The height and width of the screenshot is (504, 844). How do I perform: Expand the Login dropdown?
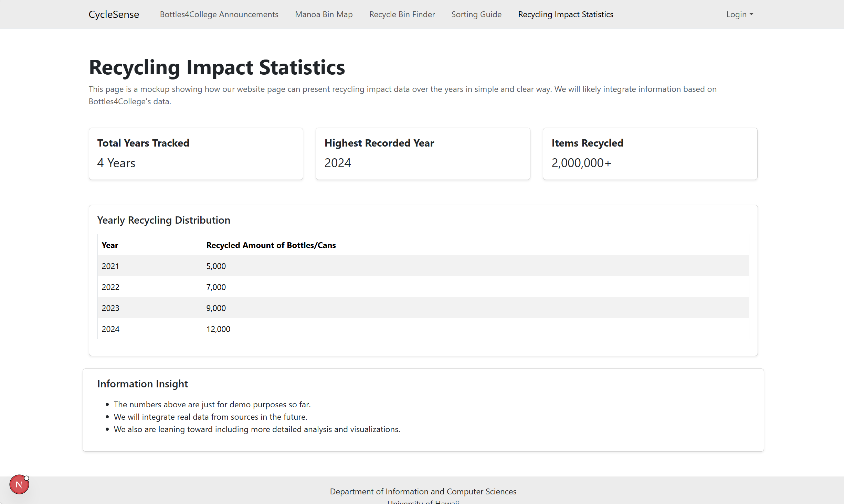coord(739,14)
